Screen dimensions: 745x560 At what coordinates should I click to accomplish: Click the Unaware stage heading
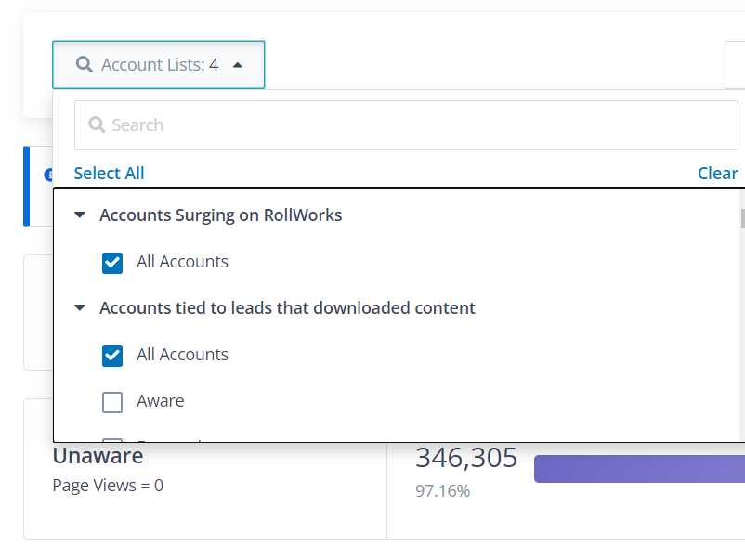[x=98, y=456]
